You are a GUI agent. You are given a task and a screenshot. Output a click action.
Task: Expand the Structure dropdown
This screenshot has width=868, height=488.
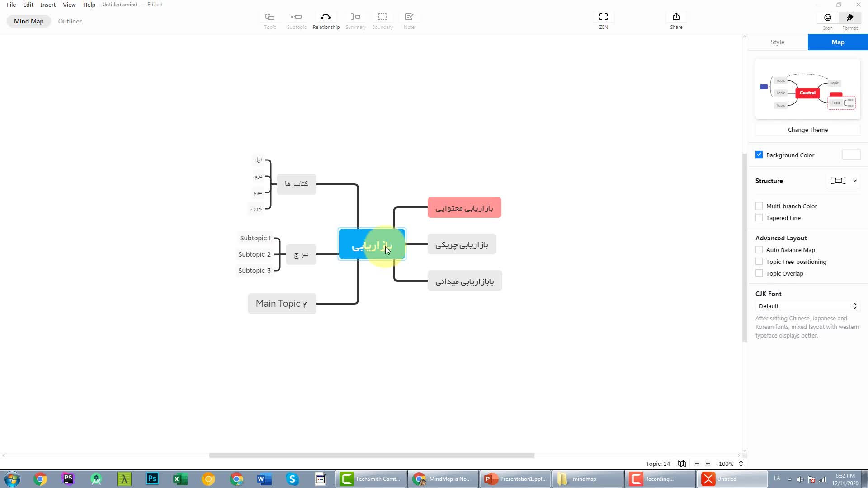coord(844,181)
